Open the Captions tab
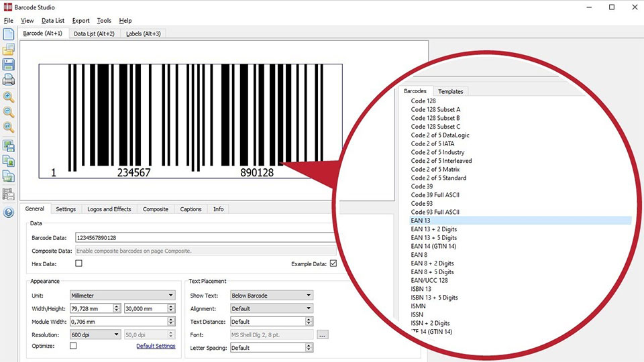Screen dimensions: 644x362 (191, 209)
